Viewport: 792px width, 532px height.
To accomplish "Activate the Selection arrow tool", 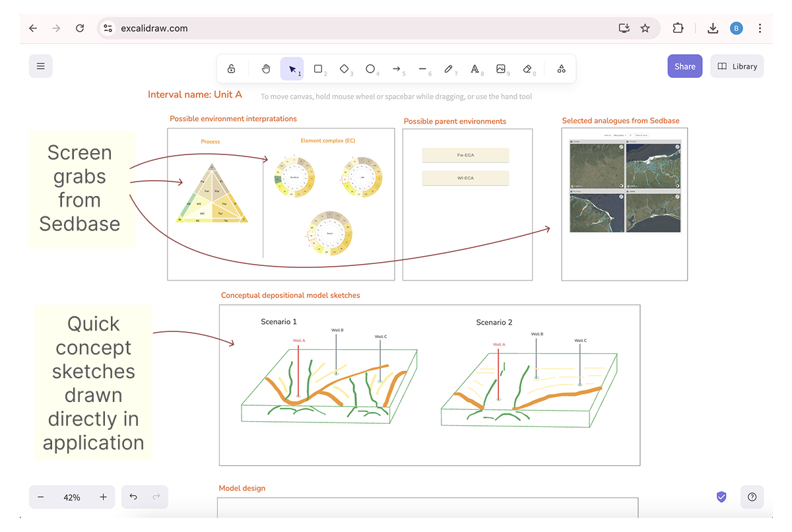I will pyautogui.click(x=292, y=69).
